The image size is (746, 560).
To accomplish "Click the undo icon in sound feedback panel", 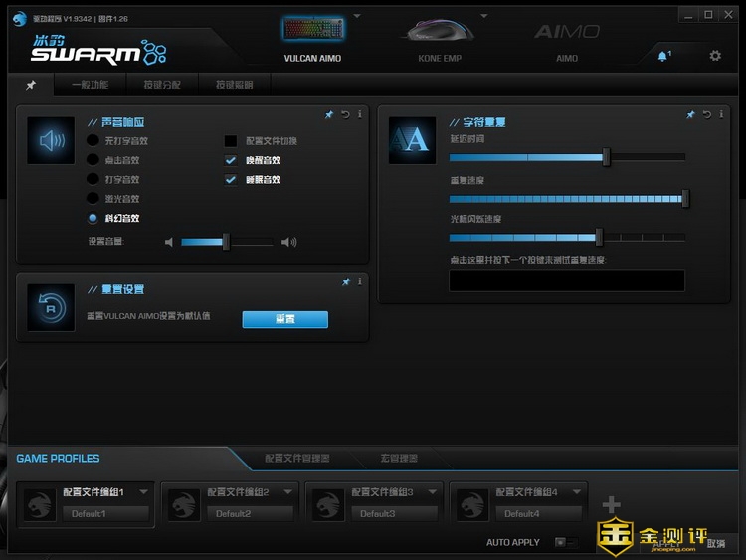I will 345,115.
